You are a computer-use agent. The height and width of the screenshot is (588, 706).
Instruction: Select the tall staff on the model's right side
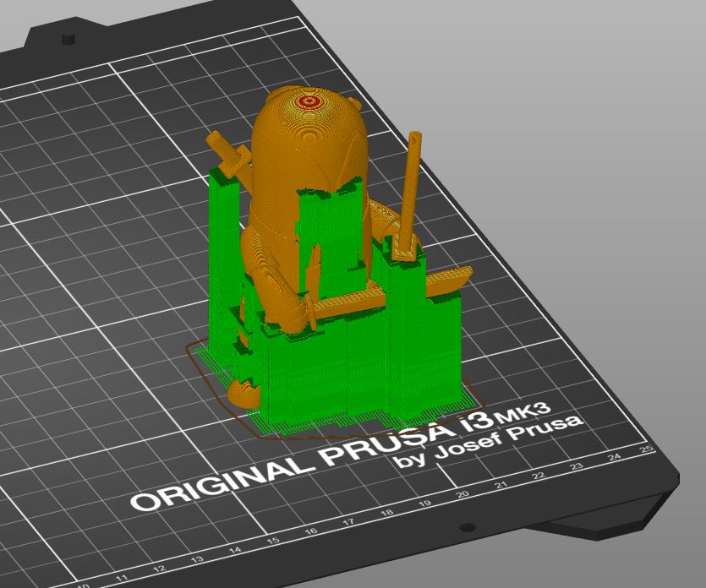point(411,189)
